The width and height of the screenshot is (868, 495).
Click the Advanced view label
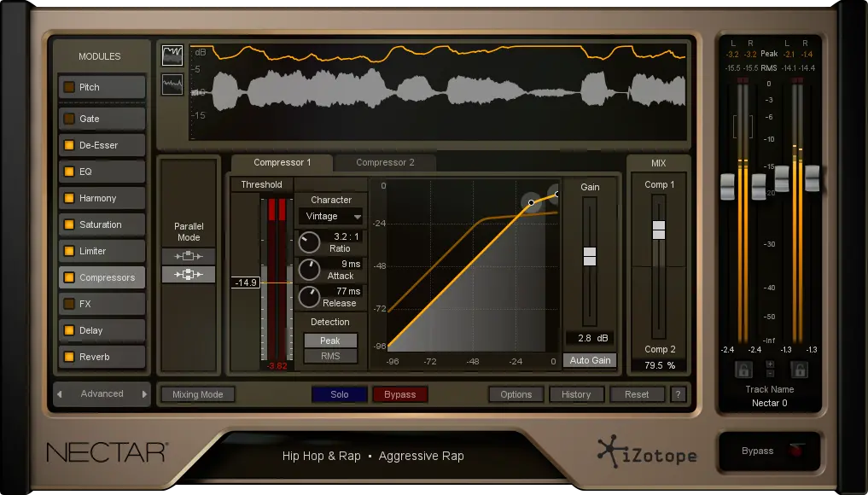click(x=102, y=393)
